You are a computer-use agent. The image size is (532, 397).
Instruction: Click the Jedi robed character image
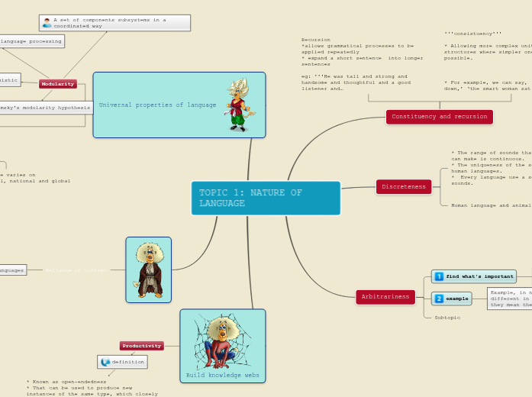click(148, 270)
